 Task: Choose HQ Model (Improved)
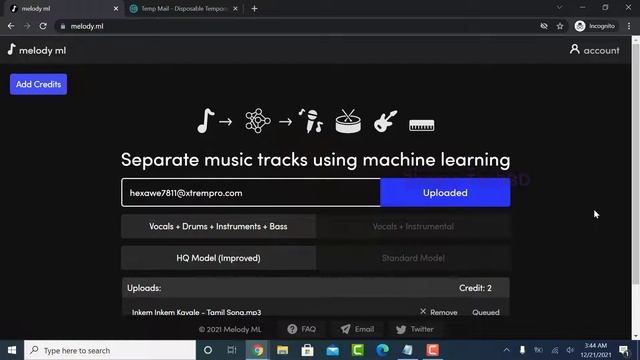point(218,258)
